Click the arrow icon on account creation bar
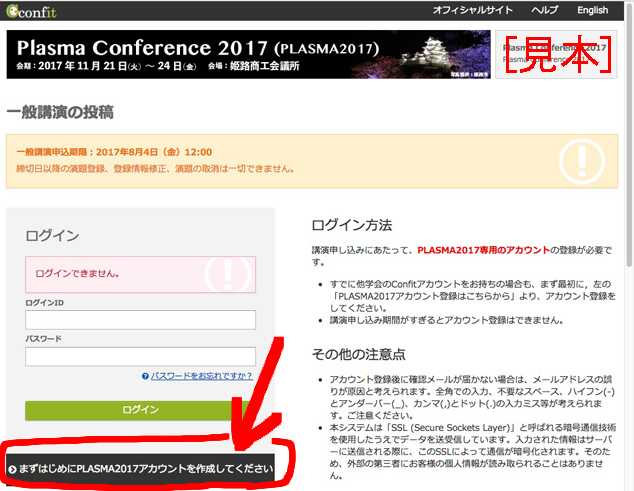The width and height of the screenshot is (634, 491). [12, 469]
